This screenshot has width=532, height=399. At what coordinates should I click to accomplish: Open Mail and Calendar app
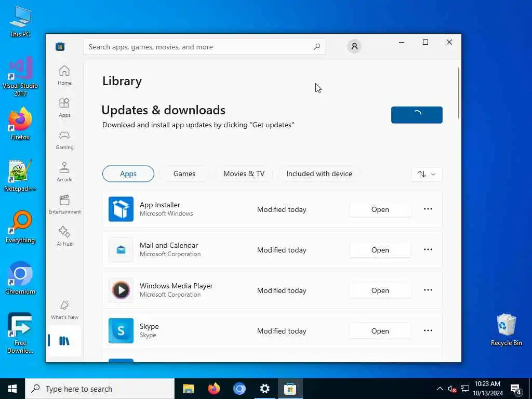click(380, 250)
